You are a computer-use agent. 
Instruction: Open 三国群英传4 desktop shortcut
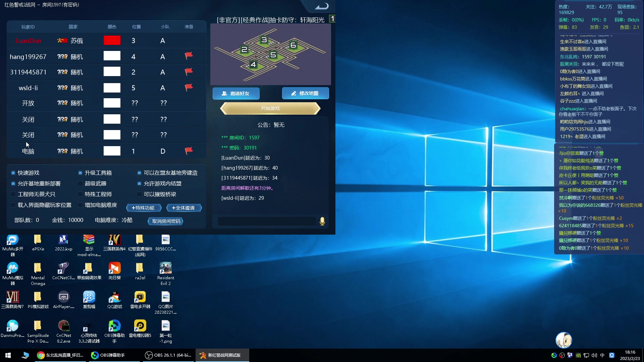[x=114, y=243]
